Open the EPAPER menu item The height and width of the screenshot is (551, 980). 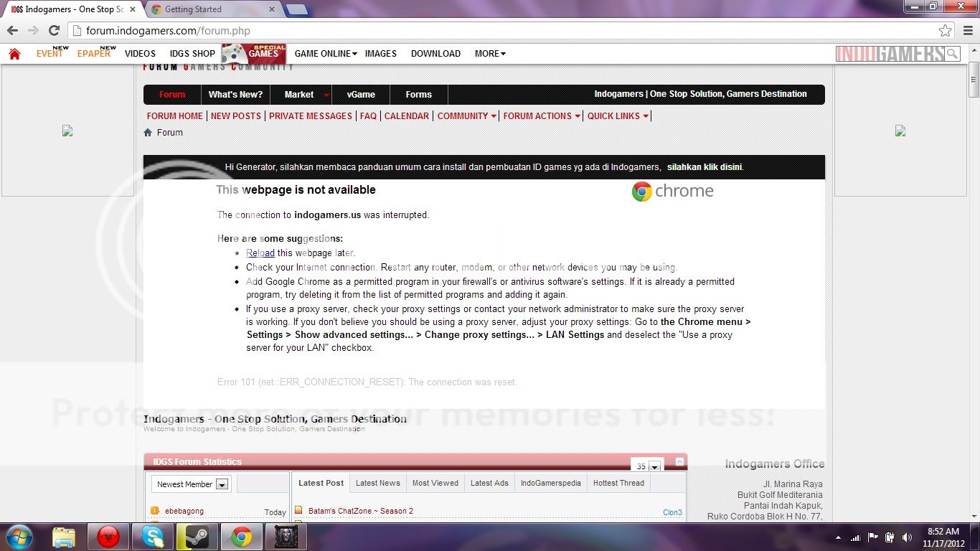click(94, 54)
